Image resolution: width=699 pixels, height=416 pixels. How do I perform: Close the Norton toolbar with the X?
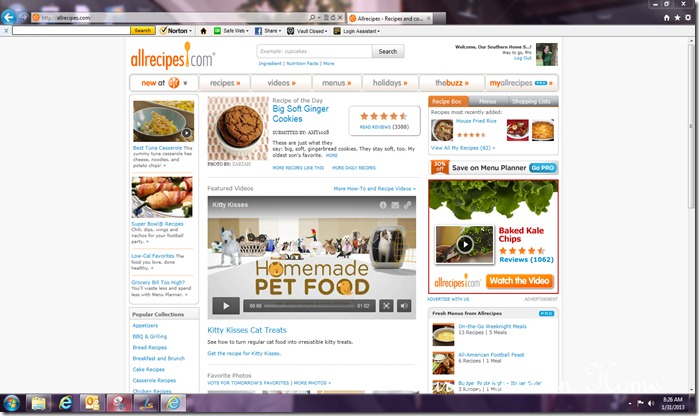pyautogui.click(x=6, y=31)
